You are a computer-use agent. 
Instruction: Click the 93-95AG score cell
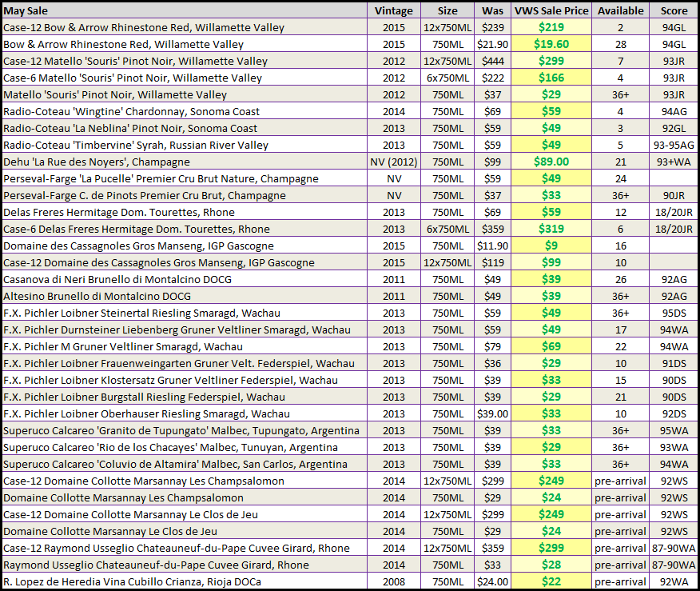click(674, 146)
